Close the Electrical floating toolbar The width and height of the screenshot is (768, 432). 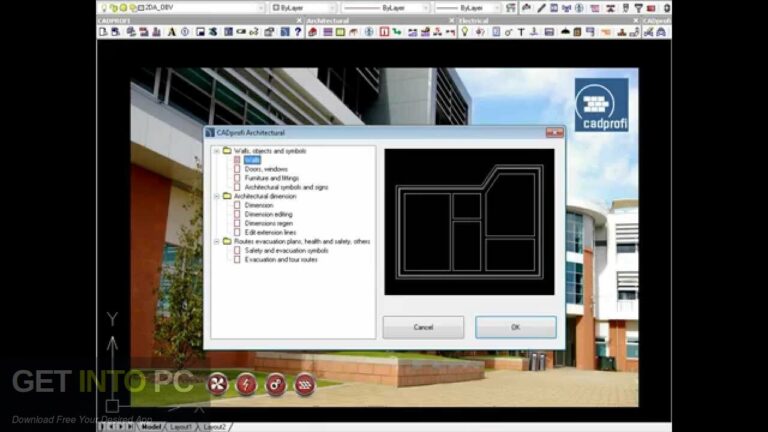click(x=636, y=21)
